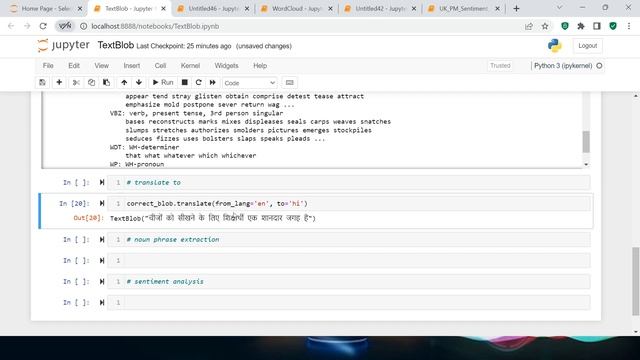This screenshot has width=640, height=360.
Task: Move selected cell down arrow
Action: click(x=139, y=82)
